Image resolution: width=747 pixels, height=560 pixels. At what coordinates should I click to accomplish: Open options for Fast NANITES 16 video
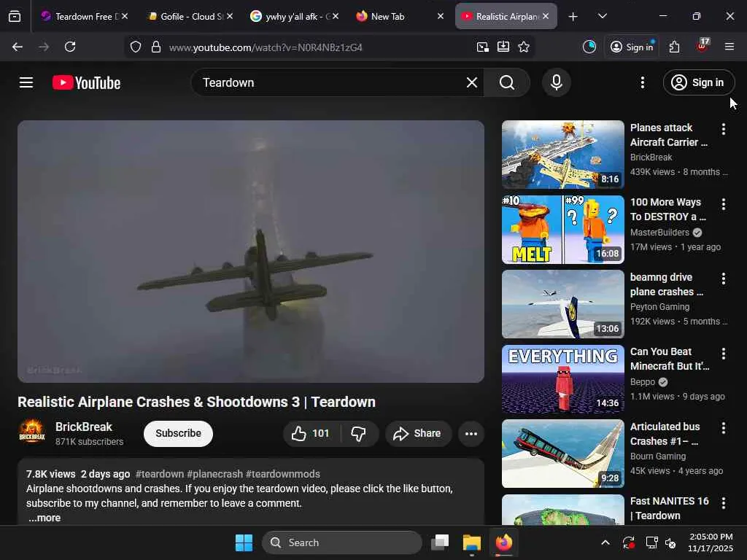click(723, 503)
